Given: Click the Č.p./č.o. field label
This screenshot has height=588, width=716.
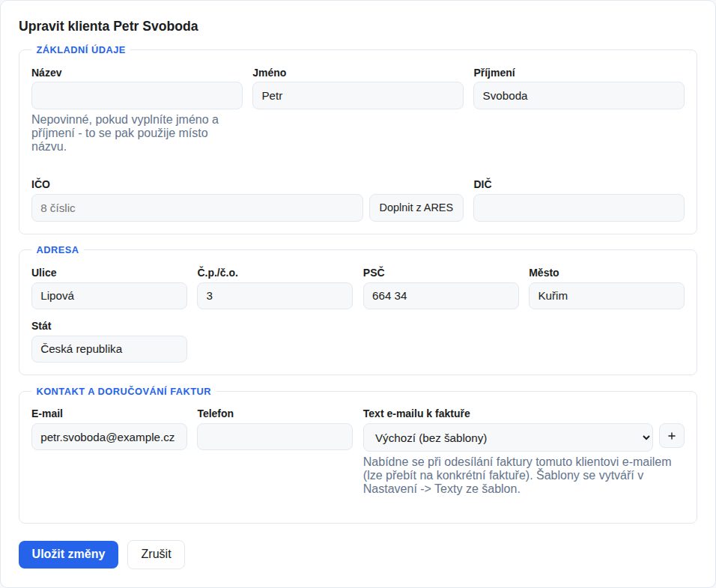Looking at the screenshot, I should (218, 273).
